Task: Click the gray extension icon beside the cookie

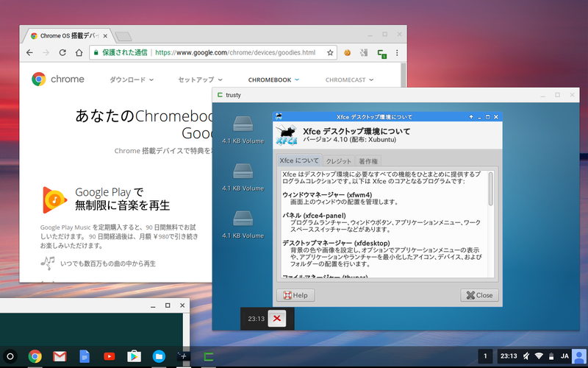Action: coord(364,52)
